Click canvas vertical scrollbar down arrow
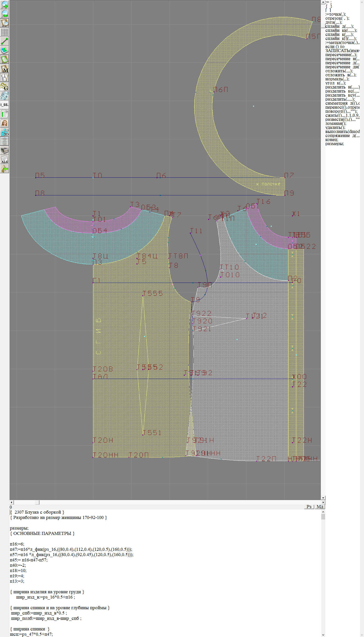This screenshot has height=637, width=364. (323, 498)
